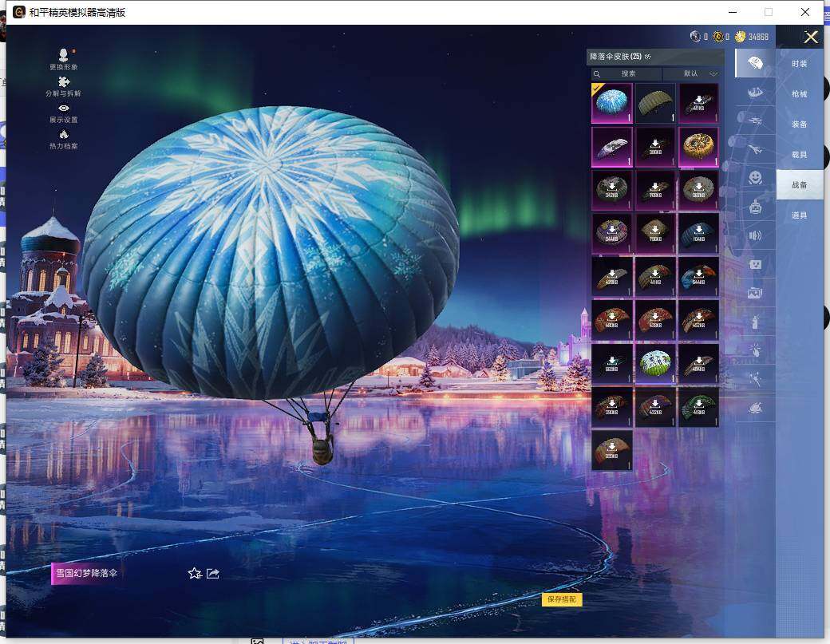Switch to the 枪械 tab
The width and height of the screenshot is (830, 644).
coord(799,94)
